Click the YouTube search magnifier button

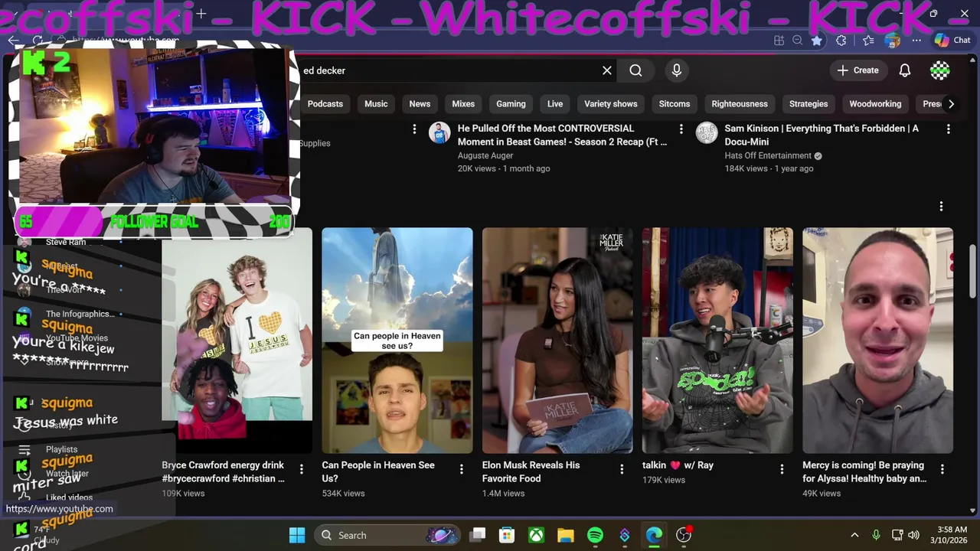635,70
